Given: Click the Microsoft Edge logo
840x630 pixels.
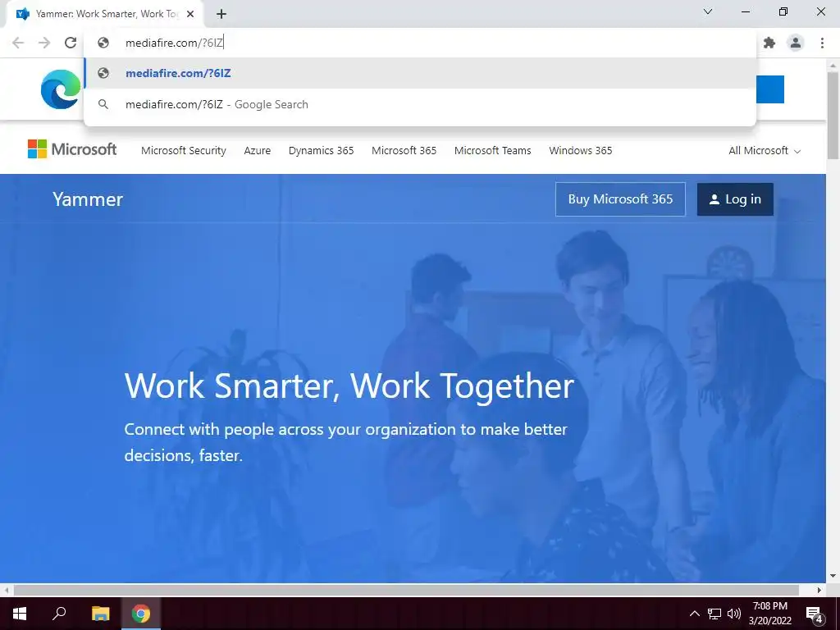Looking at the screenshot, I should point(61,89).
